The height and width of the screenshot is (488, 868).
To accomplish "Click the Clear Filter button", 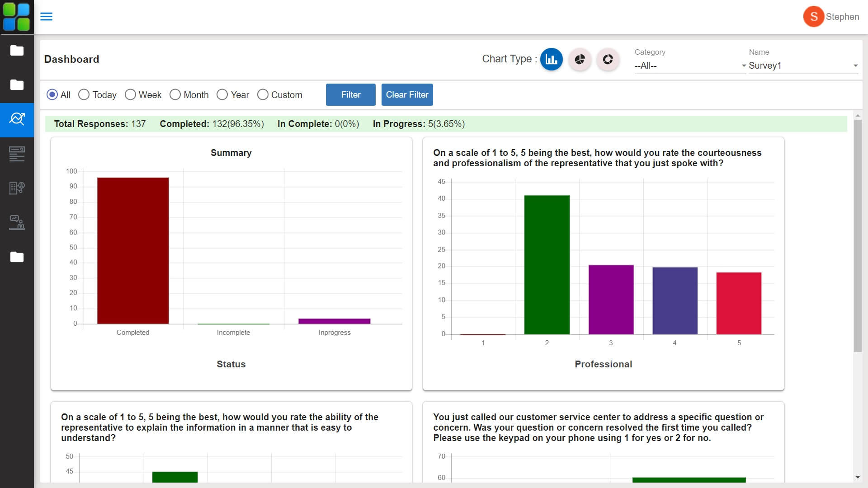I will tap(407, 94).
